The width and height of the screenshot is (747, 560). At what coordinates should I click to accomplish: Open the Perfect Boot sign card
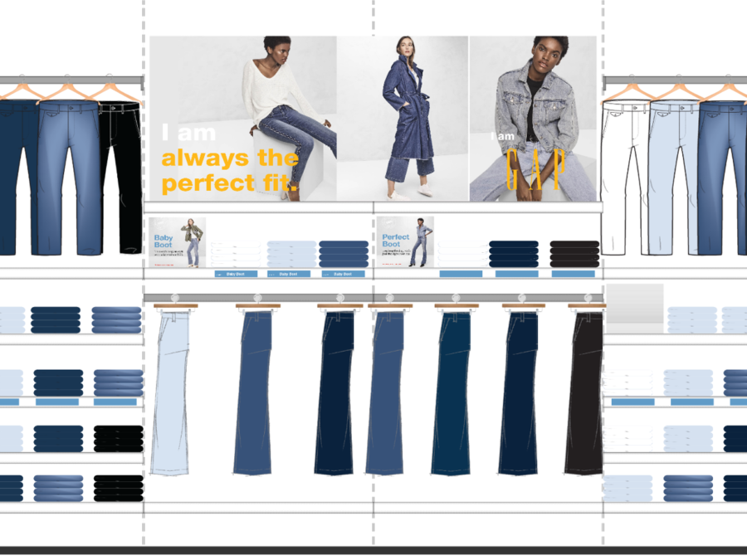coord(405,242)
